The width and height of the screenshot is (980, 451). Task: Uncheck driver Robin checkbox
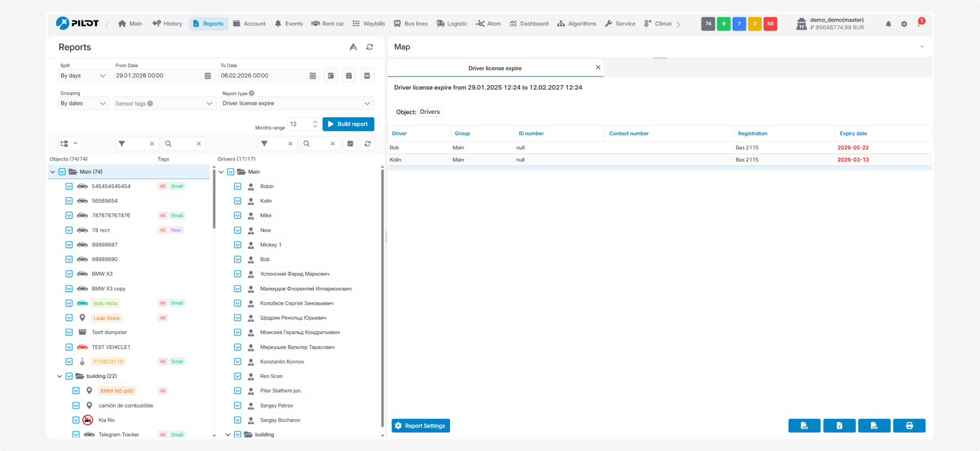[237, 186]
